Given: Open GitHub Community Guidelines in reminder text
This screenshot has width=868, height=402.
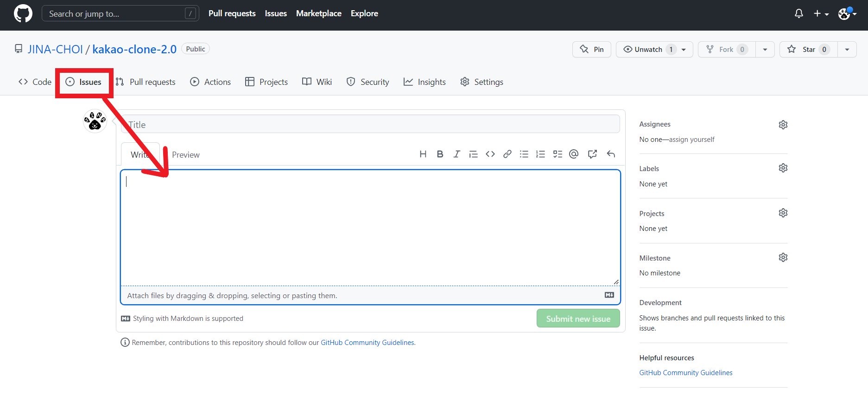Looking at the screenshot, I should tap(367, 343).
